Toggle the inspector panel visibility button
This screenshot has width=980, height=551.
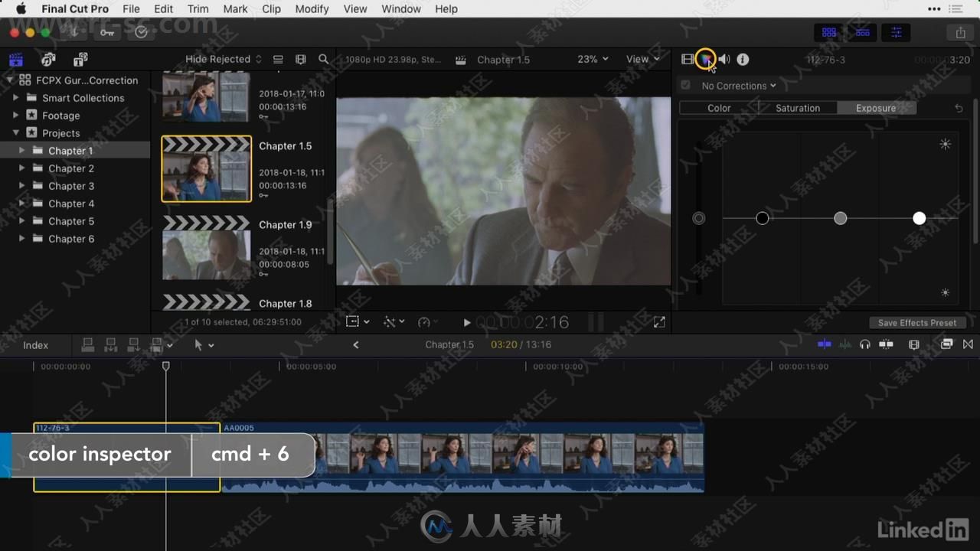coord(897,32)
